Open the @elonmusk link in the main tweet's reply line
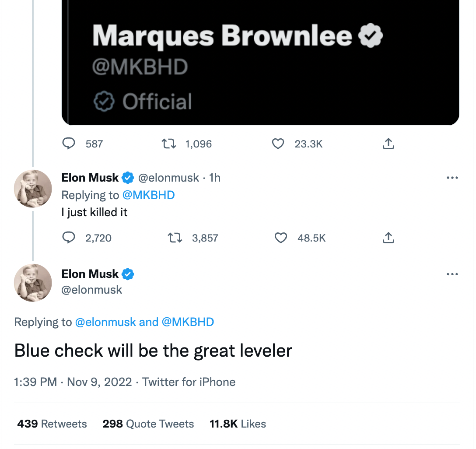The height and width of the screenshot is (449, 476). tap(105, 322)
